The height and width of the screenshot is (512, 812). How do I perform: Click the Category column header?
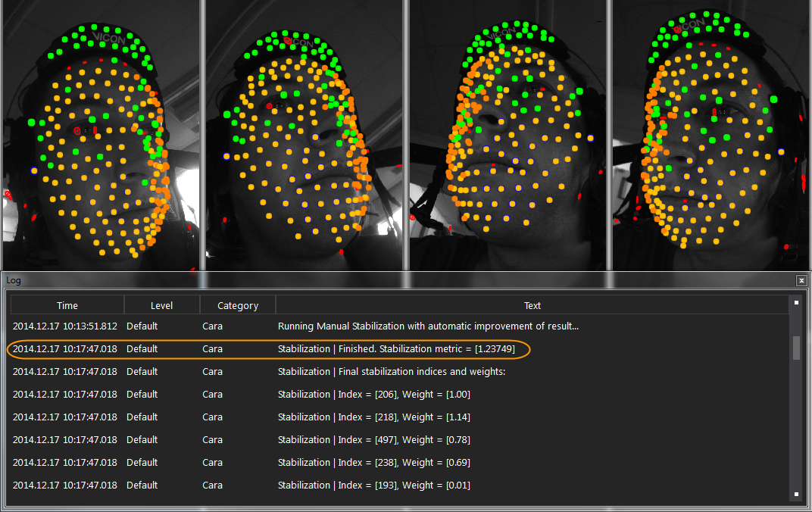(238, 305)
